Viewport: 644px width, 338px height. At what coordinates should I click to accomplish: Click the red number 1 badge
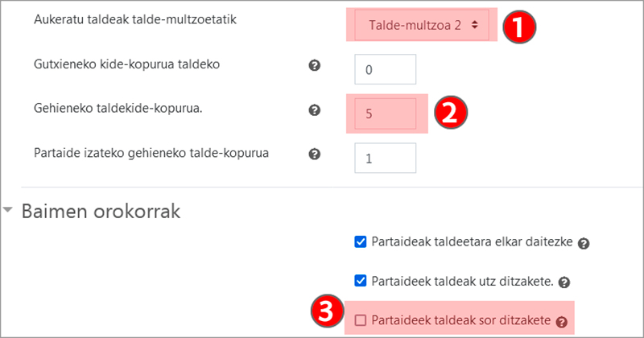click(519, 26)
